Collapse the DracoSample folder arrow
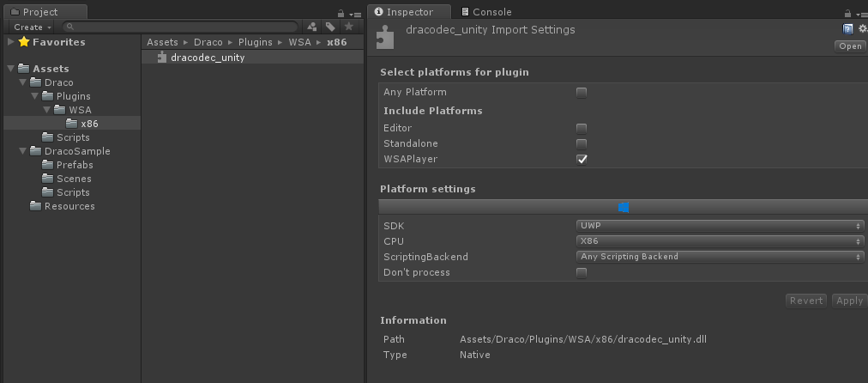The height and width of the screenshot is (383, 868). pyautogui.click(x=22, y=151)
